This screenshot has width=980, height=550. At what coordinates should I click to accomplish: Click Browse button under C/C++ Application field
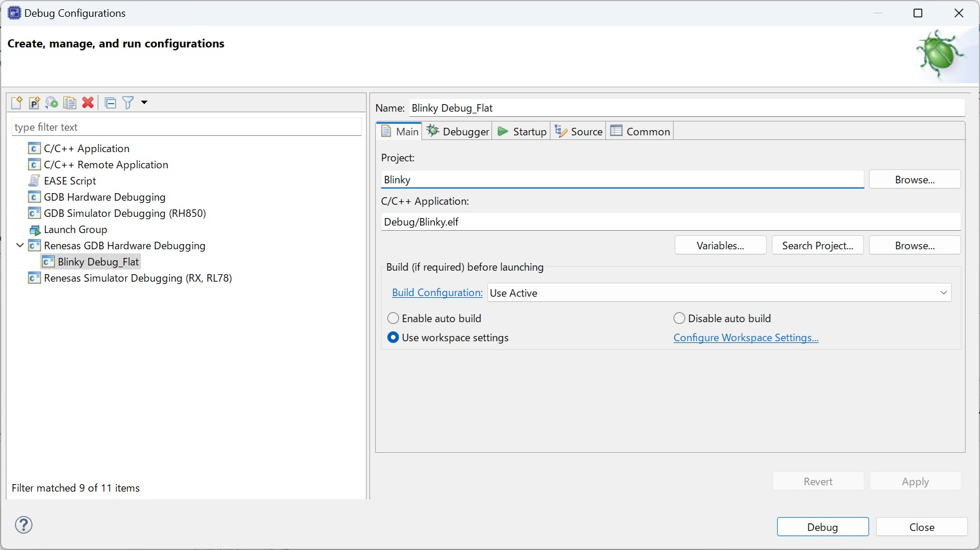[915, 246]
